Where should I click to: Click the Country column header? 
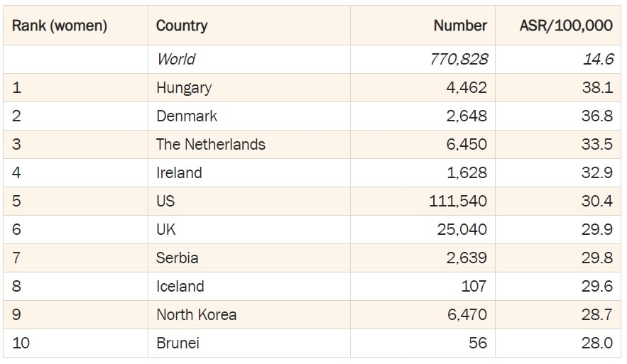pos(182,26)
